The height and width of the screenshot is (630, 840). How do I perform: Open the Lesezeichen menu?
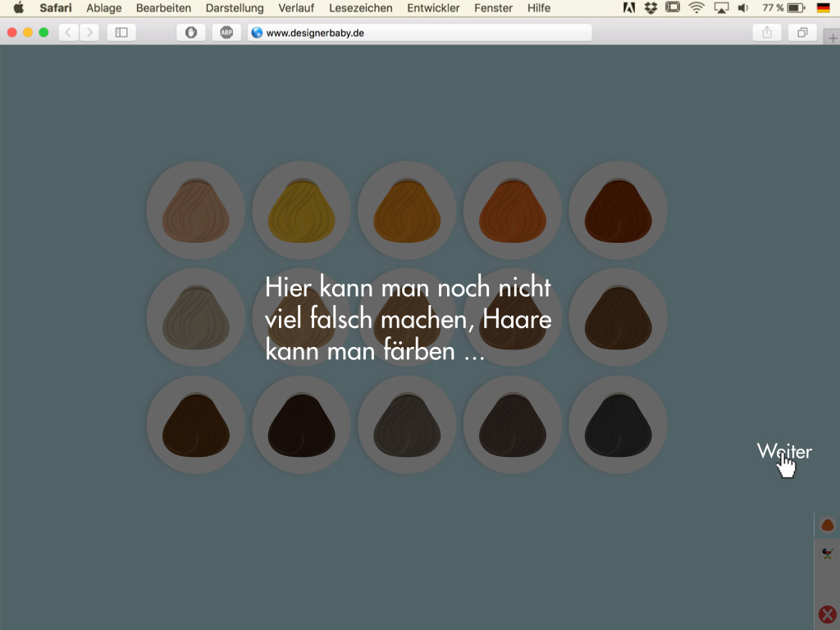click(361, 8)
